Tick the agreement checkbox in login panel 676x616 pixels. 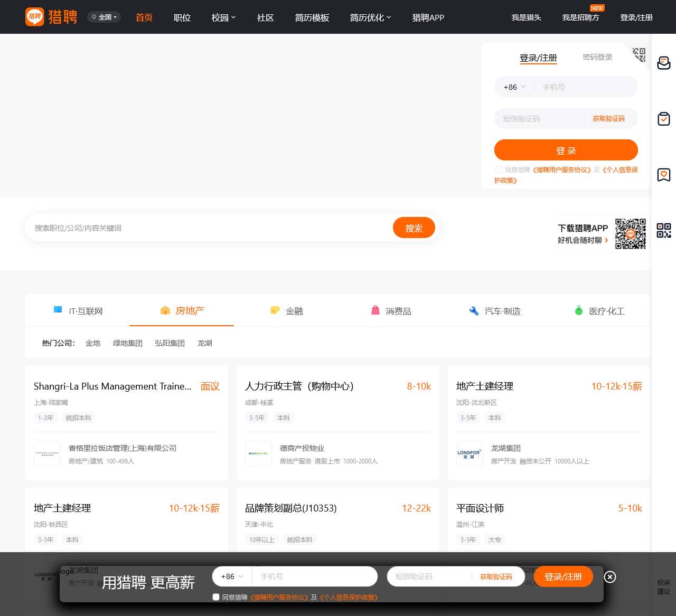pos(498,169)
